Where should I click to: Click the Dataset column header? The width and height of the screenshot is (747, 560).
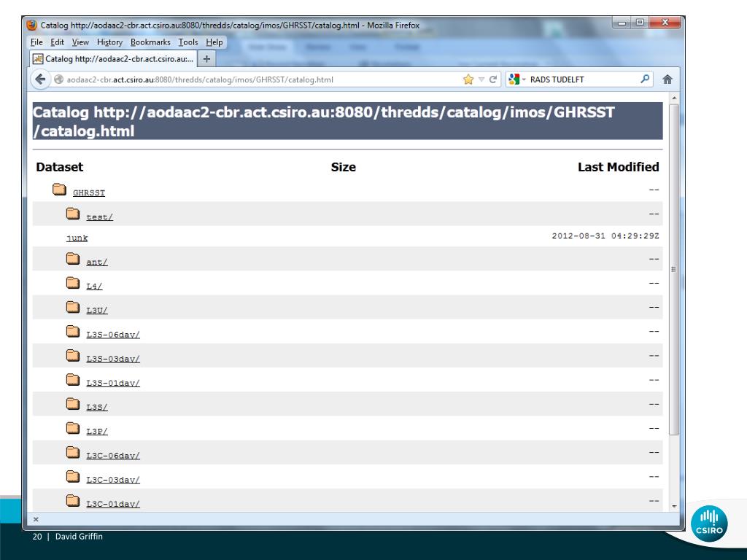pyautogui.click(x=60, y=167)
